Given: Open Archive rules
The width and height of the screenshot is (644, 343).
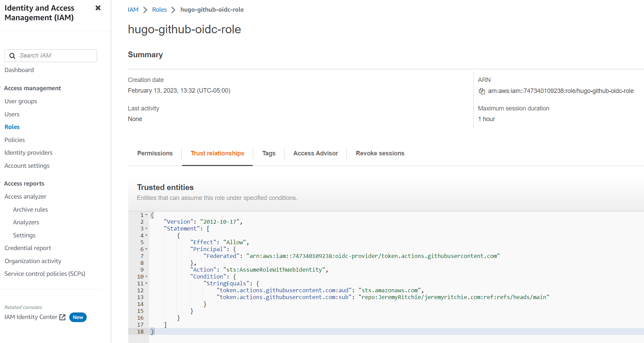Looking at the screenshot, I should [x=31, y=210].
